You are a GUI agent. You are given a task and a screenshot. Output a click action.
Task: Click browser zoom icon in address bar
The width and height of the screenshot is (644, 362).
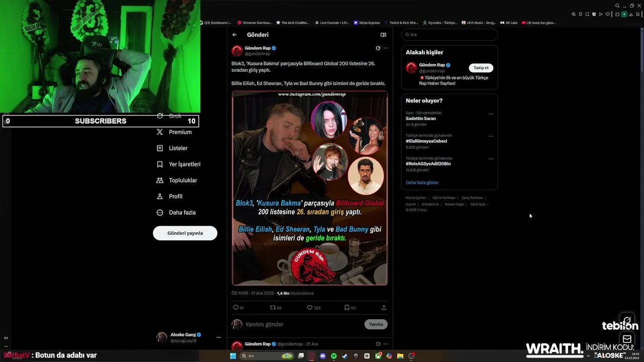[574, 14]
